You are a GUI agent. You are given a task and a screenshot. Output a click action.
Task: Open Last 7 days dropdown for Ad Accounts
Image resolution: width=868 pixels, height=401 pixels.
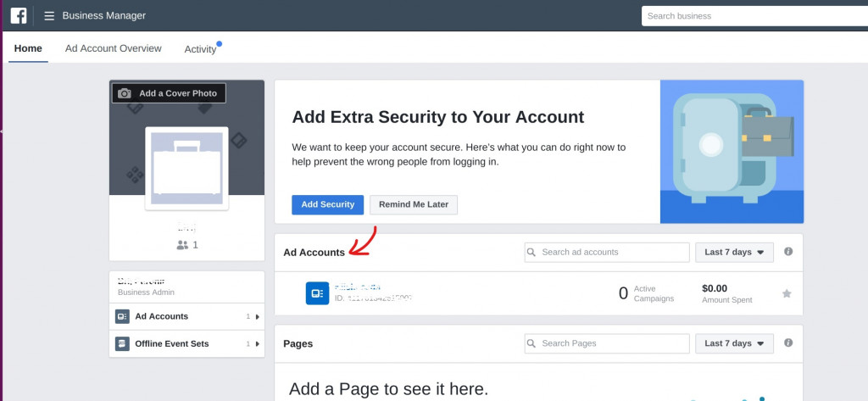coord(734,252)
